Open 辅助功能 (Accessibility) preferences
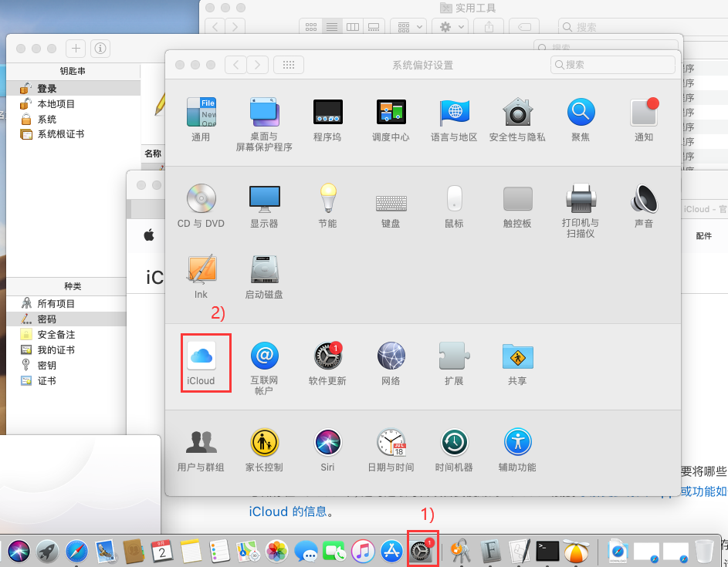This screenshot has height=567, width=728. (x=517, y=450)
